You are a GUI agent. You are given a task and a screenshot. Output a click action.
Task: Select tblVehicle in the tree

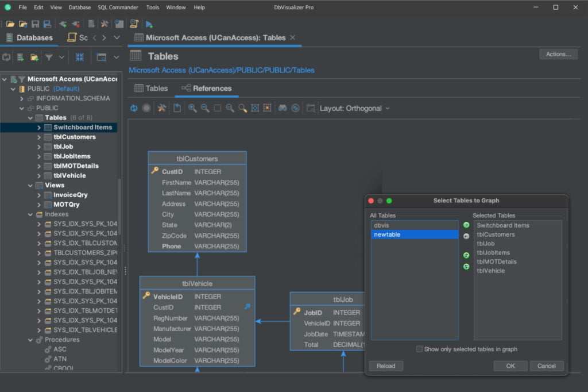point(69,176)
